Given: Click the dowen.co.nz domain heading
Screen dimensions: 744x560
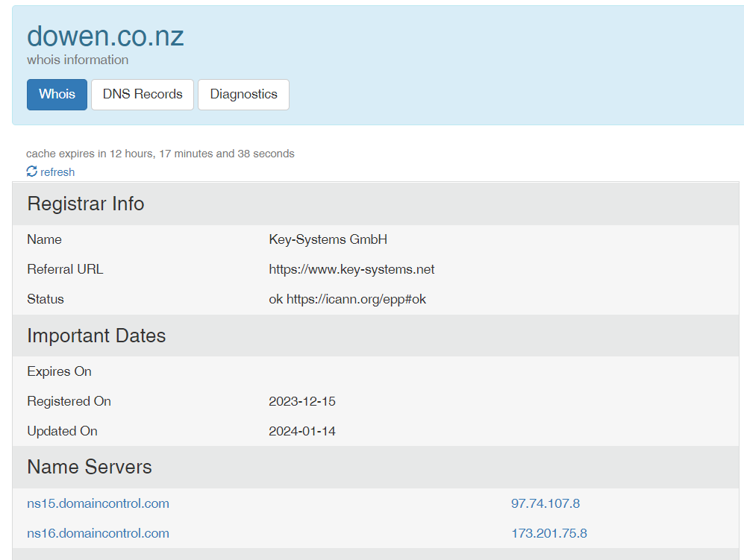Looking at the screenshot, I should [x=105, y=36].
